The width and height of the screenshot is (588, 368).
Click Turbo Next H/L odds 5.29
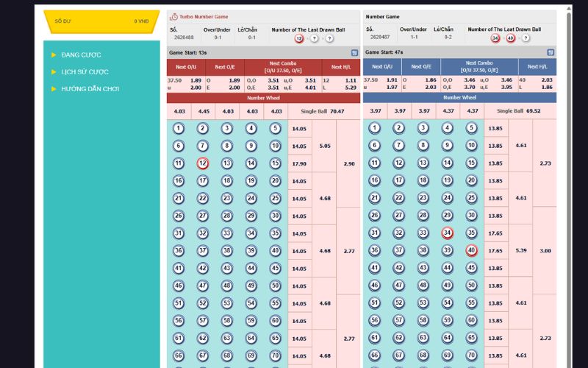(x=350, y=88)
